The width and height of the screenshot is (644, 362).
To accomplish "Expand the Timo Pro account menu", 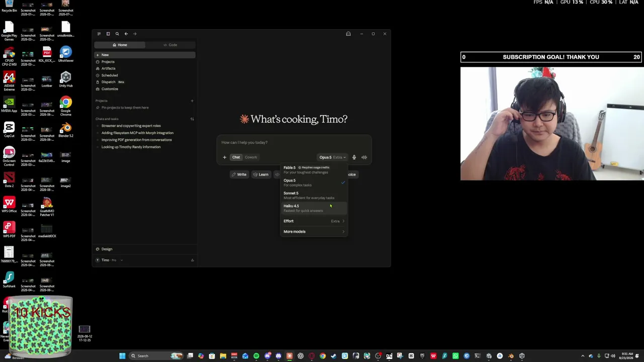I will click(x=110, y=260).
